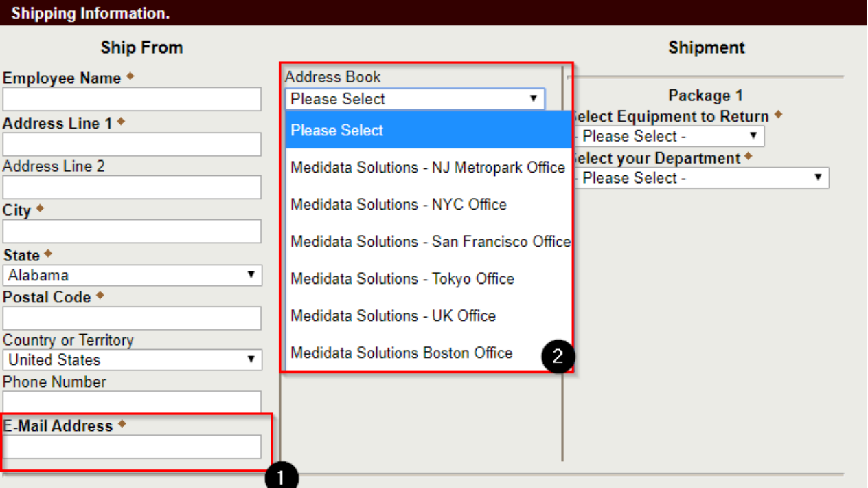868x488 pixels.
Task: Click the Address Line 1 text box
Action: click(132, 144)
